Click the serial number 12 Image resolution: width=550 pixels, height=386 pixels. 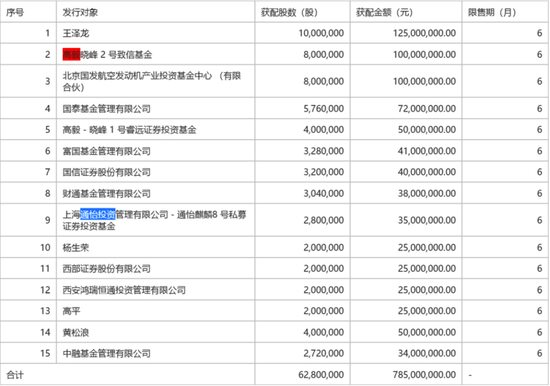click(45, 290)
